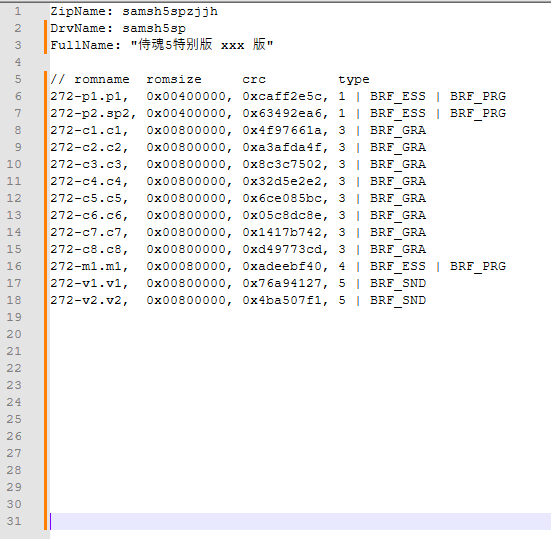
Task: Click the "romname" comment header
Action: click(102, 79)
